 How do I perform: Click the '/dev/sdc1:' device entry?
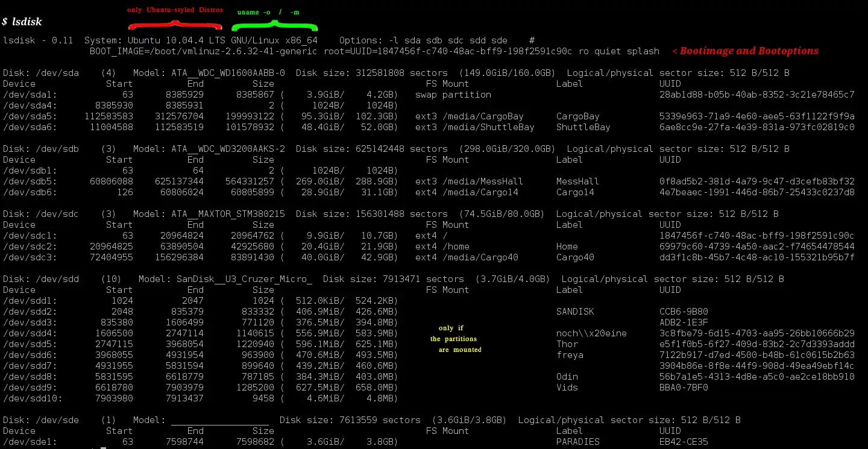click(30, 236)
